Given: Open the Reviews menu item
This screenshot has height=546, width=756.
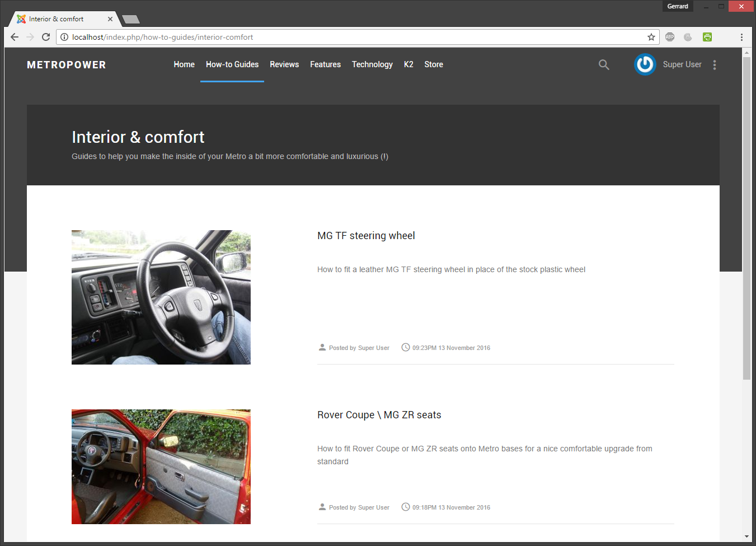Looking at the screenshot, I should 284,64.
